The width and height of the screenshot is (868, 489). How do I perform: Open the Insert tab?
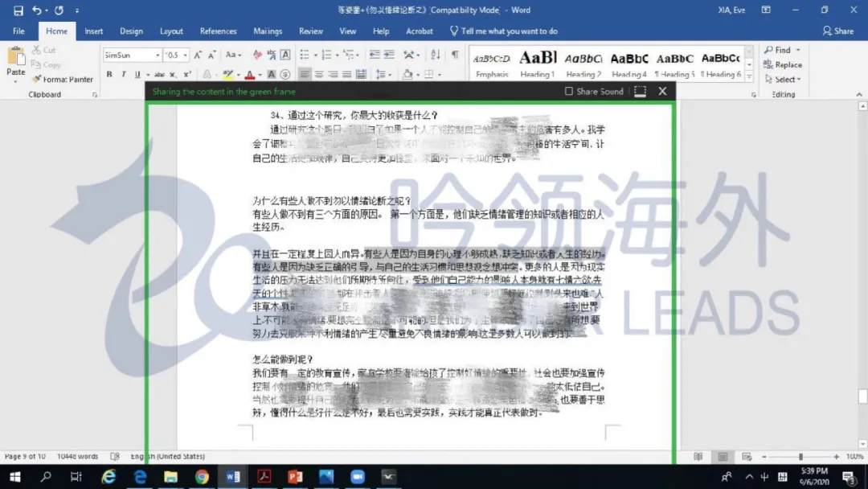[x=94, y=31]
